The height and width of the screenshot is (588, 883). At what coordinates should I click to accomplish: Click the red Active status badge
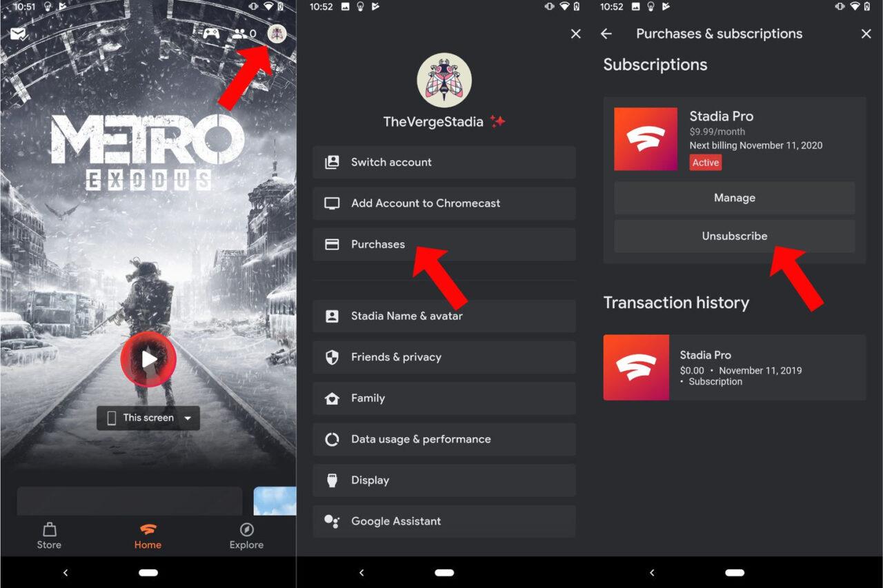(706, 163)
